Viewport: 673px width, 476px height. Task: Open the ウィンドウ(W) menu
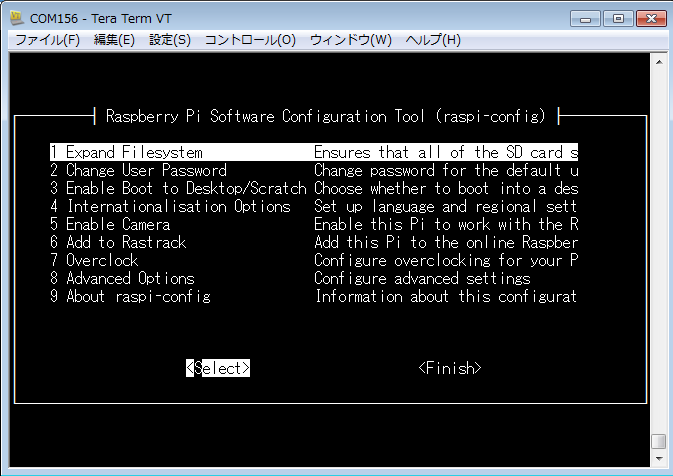[x=351, y=40]
